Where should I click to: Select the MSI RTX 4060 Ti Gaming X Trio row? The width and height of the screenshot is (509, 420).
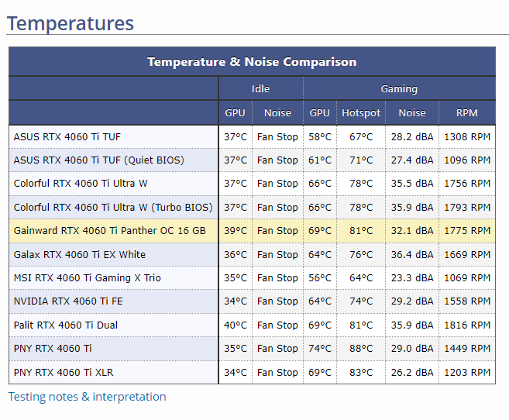click(x=87, y=278)
